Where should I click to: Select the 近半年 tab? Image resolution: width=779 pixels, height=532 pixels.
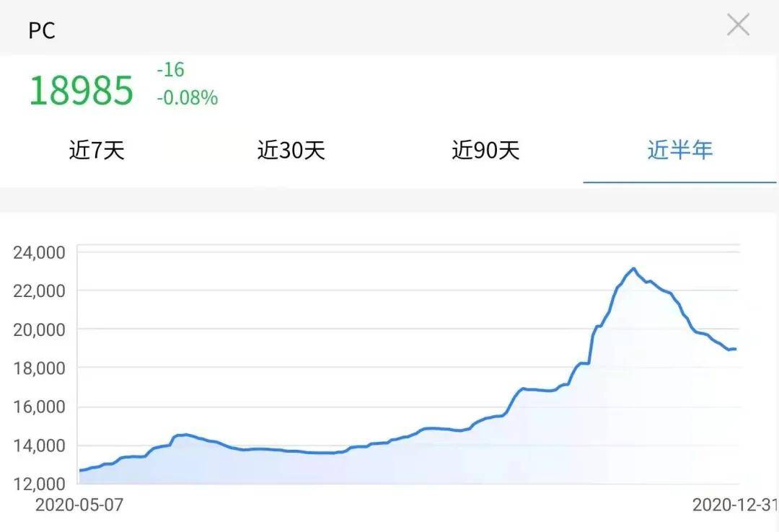[x=679, y=150]
